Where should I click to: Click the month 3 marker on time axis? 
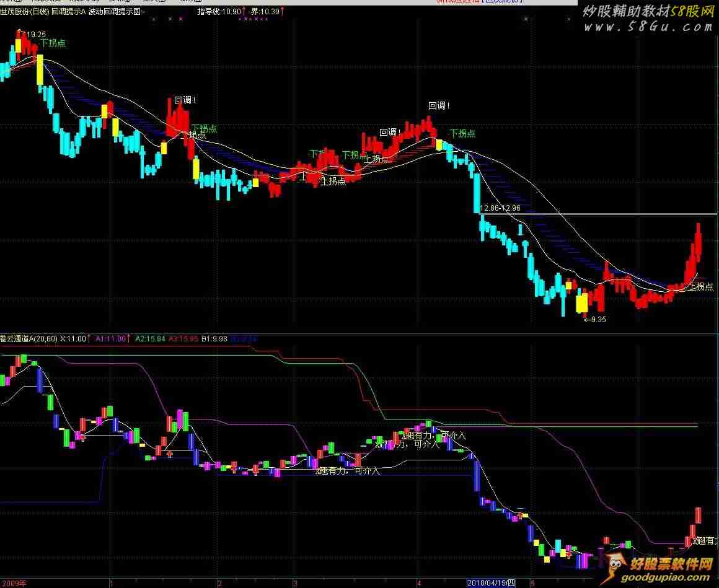click(x=296, y=583)
